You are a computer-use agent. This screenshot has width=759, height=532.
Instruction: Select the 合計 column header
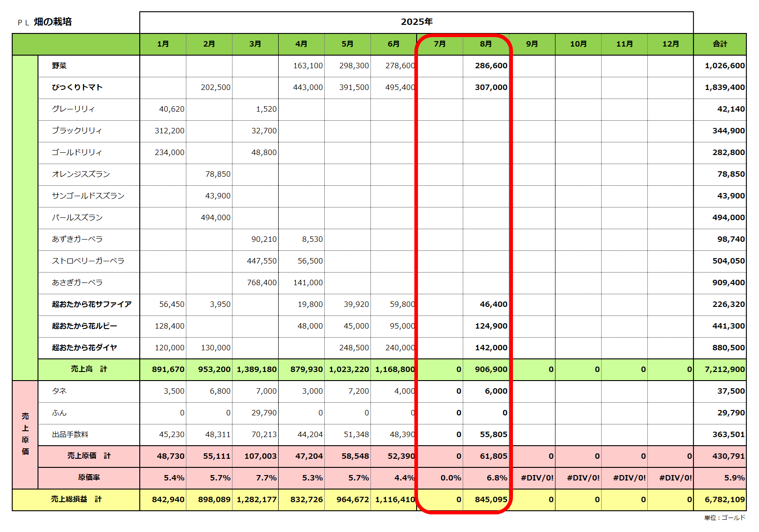pyautogui.click(x=720, y=44)
